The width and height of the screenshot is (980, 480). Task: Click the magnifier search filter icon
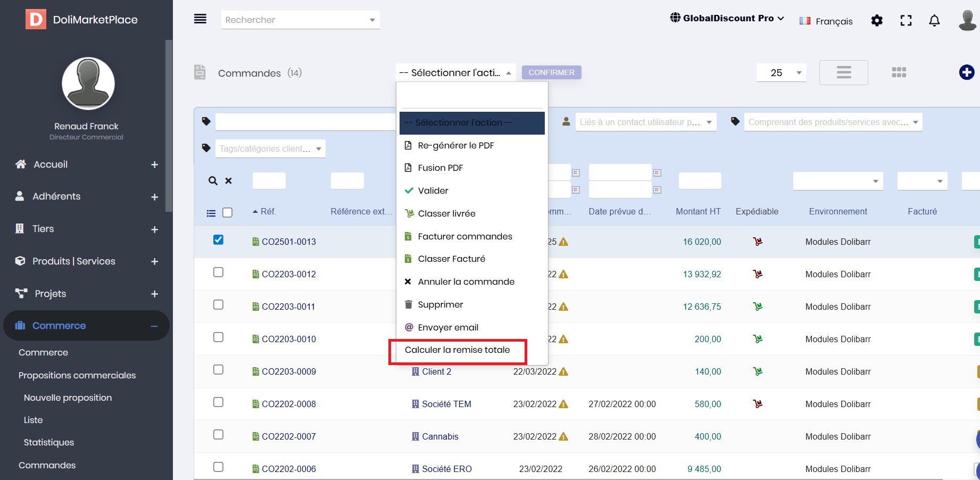pyautogui.click(x=213, y=181)
